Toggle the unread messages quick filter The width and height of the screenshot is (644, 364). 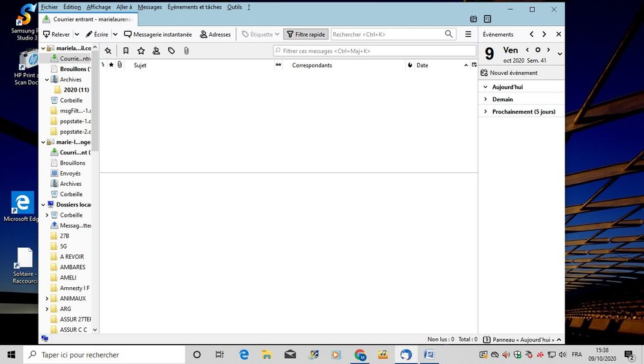pyautogui.click(x=126, y=51)
